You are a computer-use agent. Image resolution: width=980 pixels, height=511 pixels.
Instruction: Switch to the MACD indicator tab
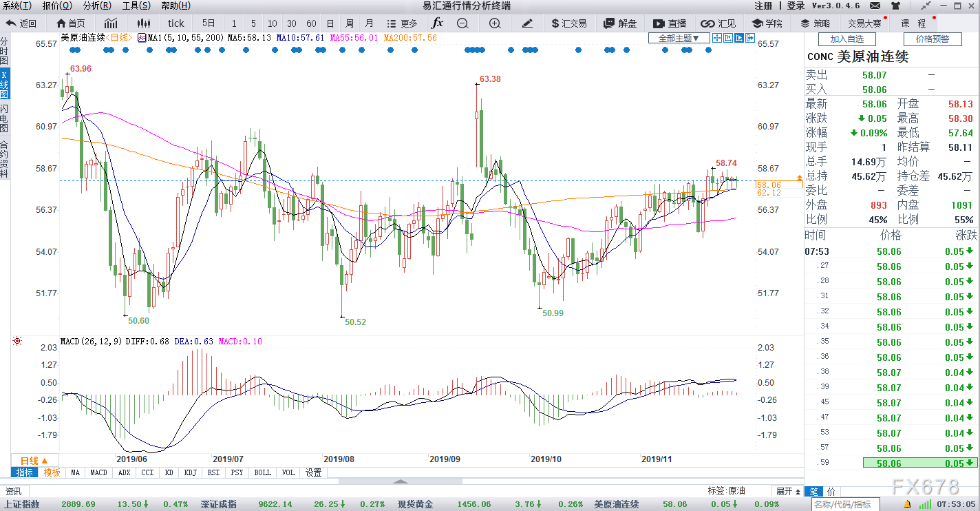click(98, 472)
